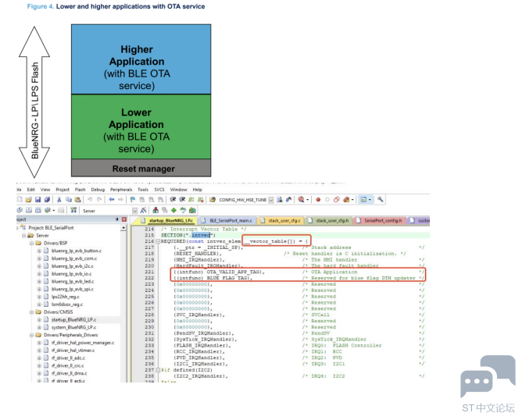Pin the Project panel with the pushpin
Screen dimensions: 522x420
(117, 219)
